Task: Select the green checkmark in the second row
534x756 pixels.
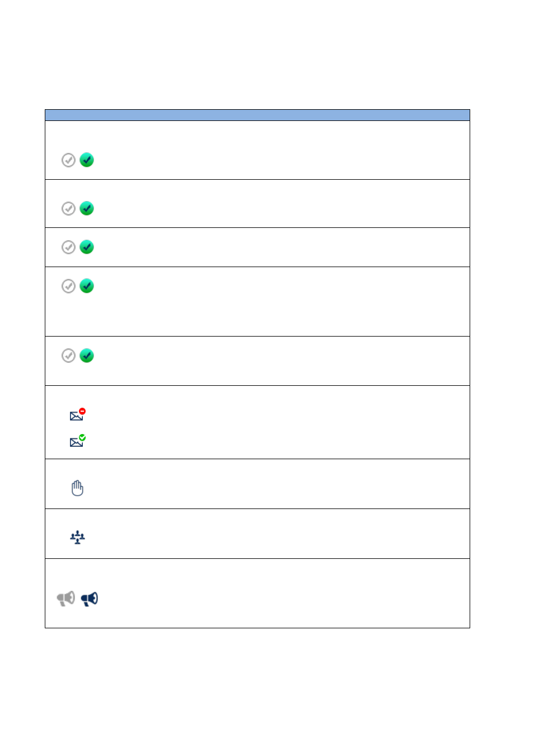Action: click(87, 208)
